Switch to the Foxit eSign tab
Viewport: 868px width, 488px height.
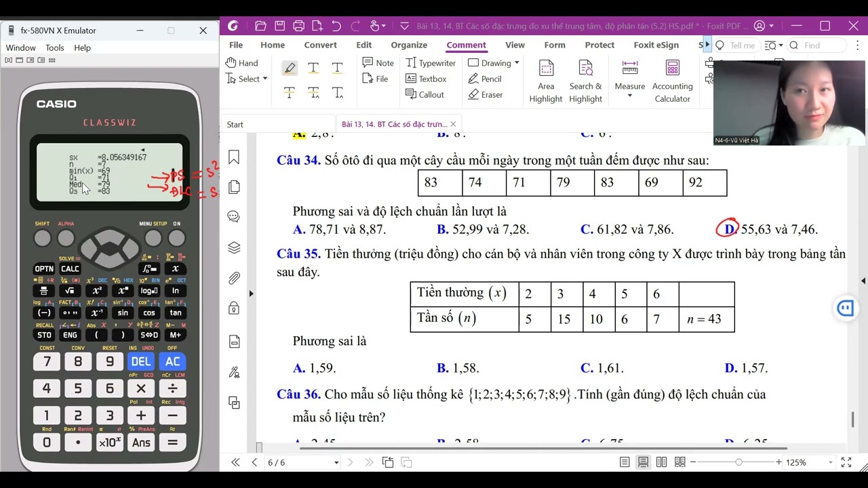coord(656,45)
